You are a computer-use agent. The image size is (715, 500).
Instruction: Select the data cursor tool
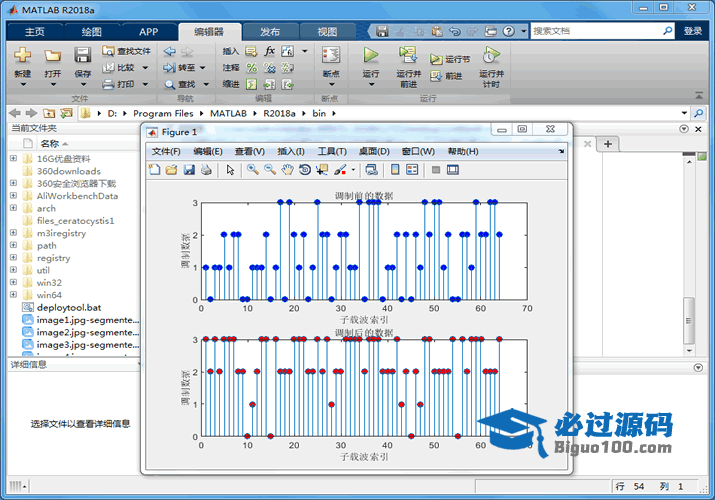coord(322,170)
